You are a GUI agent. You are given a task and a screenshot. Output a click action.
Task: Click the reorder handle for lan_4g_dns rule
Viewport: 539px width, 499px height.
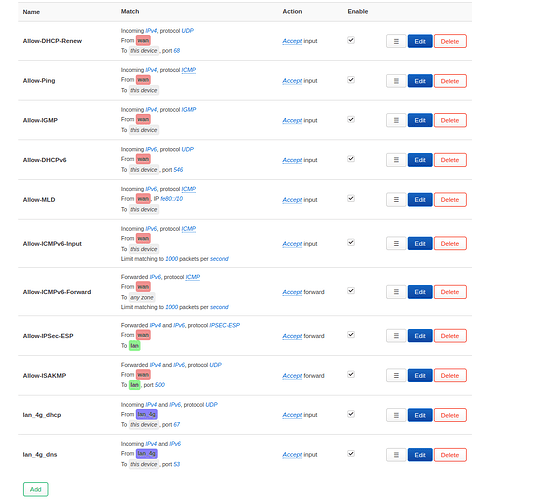pos(396,455)
